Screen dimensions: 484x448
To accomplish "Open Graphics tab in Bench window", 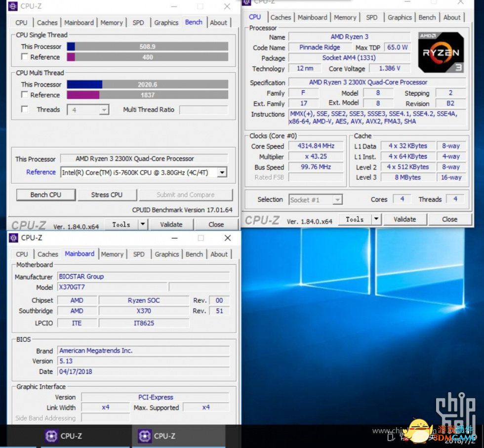I will coord(166,23).
